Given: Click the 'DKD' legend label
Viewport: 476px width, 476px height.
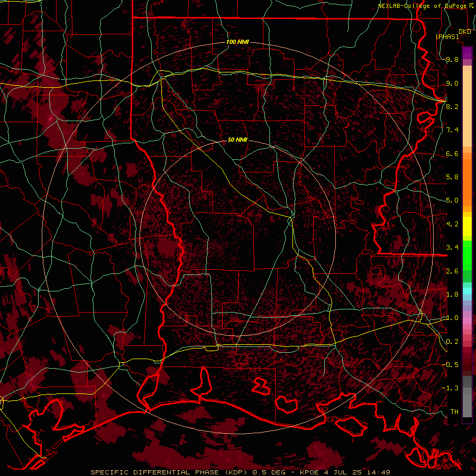Looking at the screenshot, I should tap(465, 32).
